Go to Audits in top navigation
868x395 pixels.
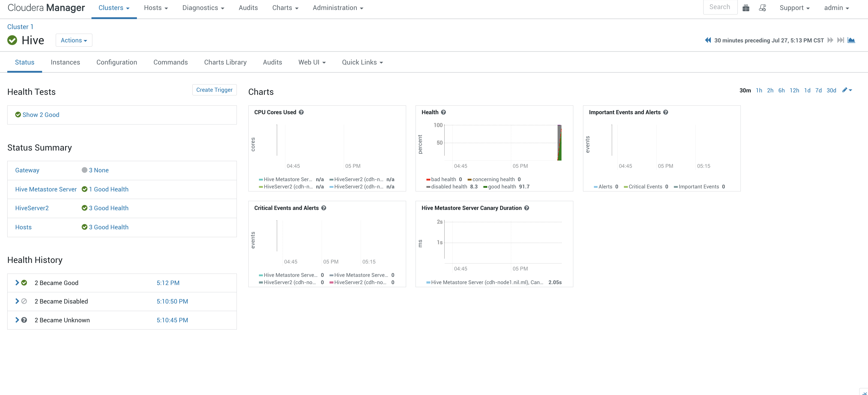(x=248, y=8)
